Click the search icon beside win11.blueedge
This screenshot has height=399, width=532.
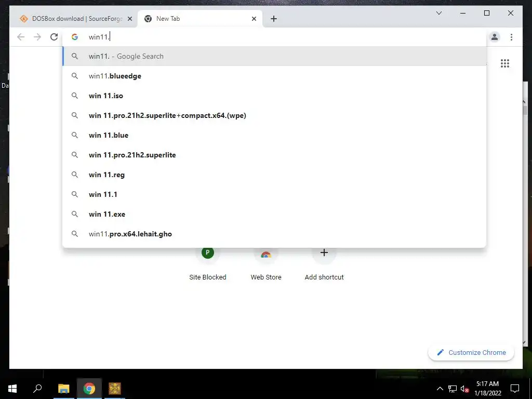[75, 76]
